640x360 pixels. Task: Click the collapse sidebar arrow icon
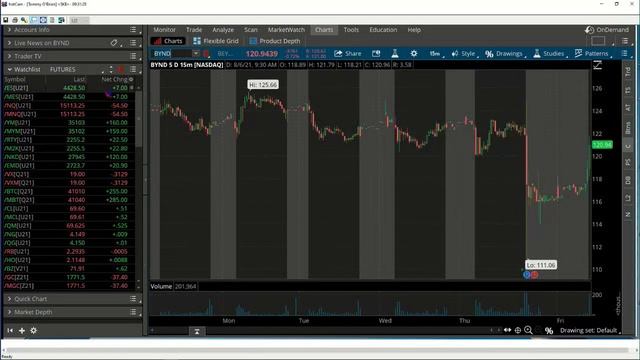pyautogui.click(x=10, y=330)
